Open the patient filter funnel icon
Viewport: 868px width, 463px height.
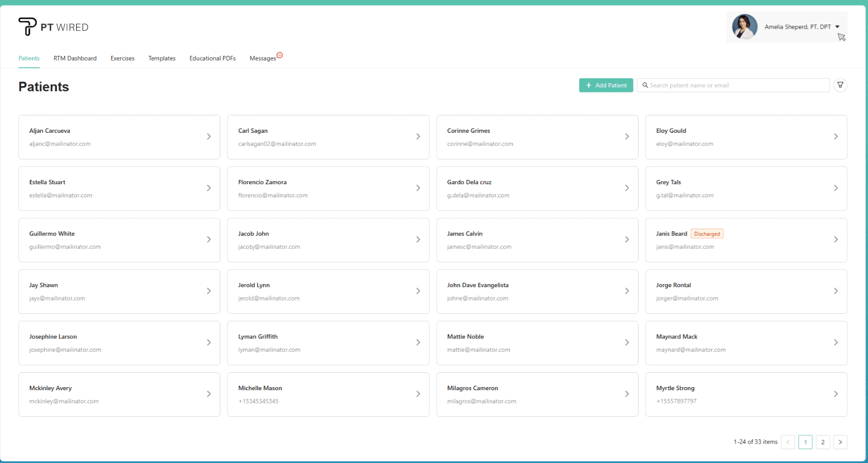tap(840, 85)
